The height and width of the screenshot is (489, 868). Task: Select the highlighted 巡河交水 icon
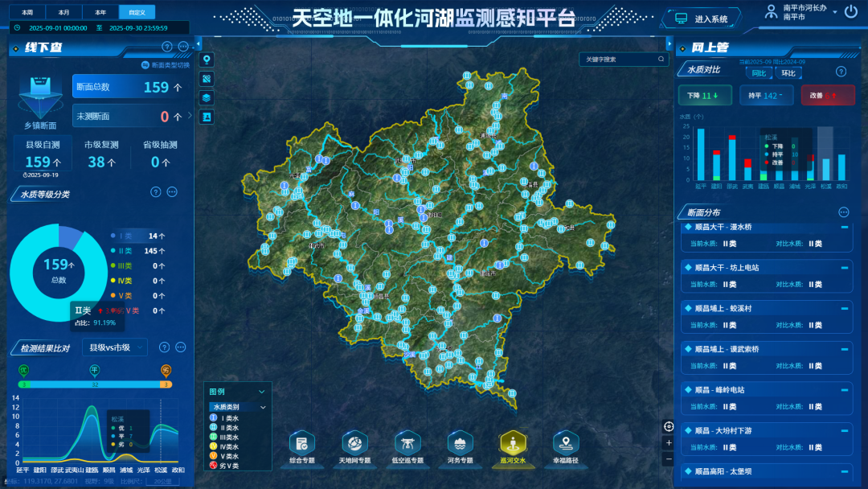coord(514,443)
